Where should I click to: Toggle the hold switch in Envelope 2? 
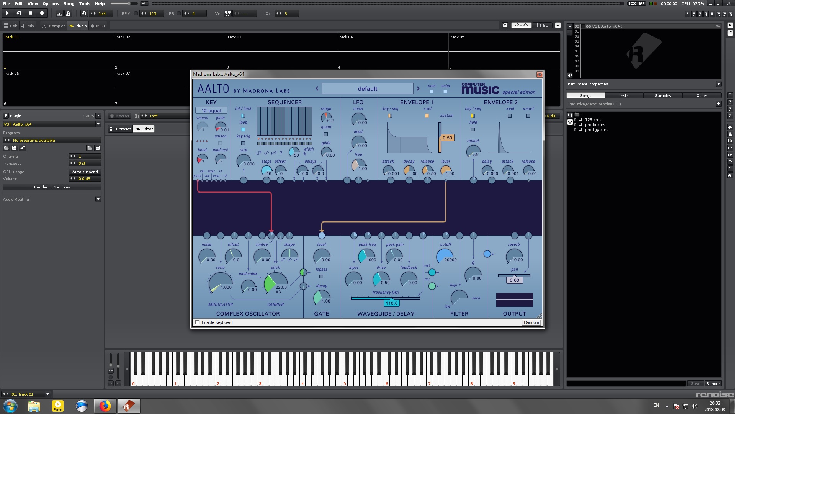point(473,129)
